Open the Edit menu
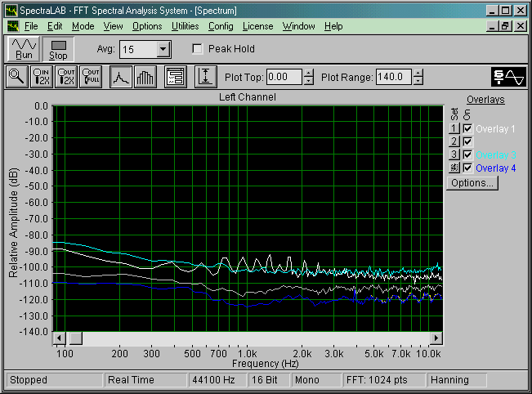Screen dimensions: 532x394 tap(55, 26)
